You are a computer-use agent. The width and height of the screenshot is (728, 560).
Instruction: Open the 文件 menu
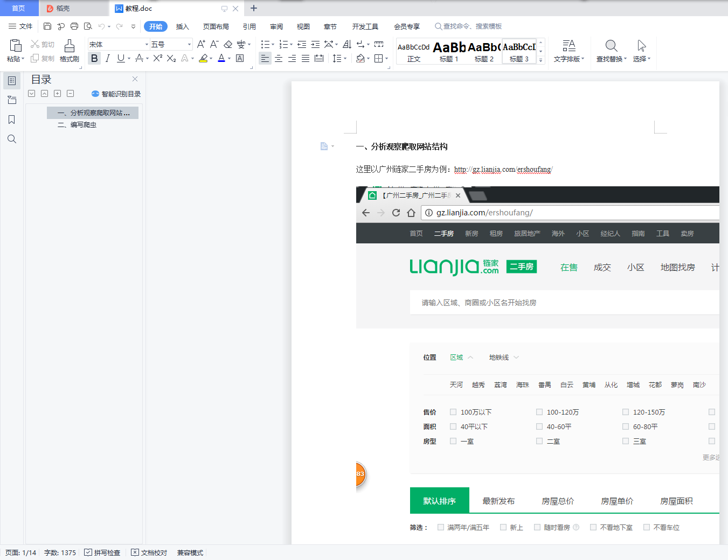point(20,26)
